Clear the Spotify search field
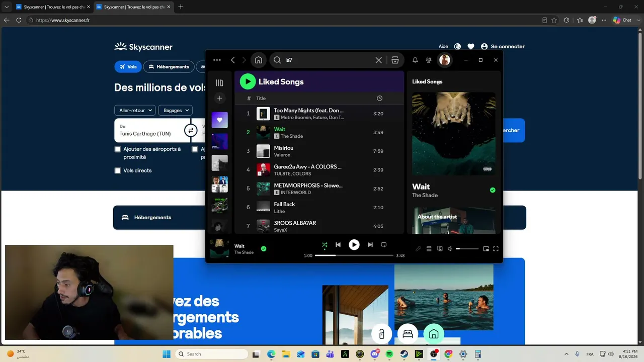644x362 pixels. coord(379,60)
